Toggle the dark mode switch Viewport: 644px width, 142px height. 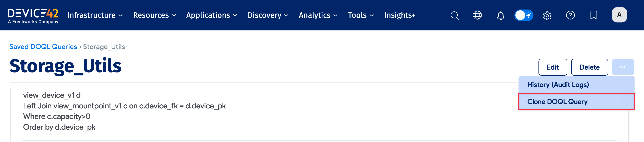pyautogui.click(x=524, y=15)
